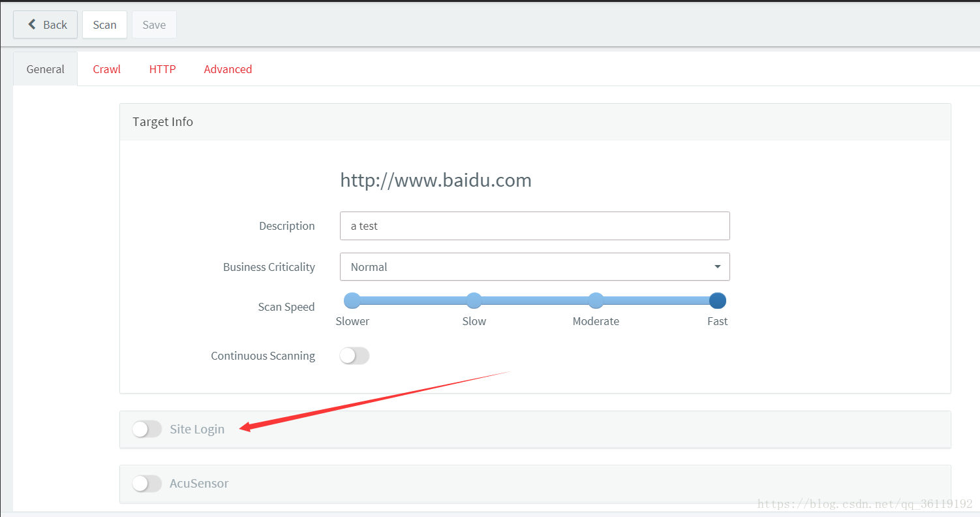This screenshot has height=517, width=980.
Task: Set scan speed to Moderate
Action: coord(596,301)
